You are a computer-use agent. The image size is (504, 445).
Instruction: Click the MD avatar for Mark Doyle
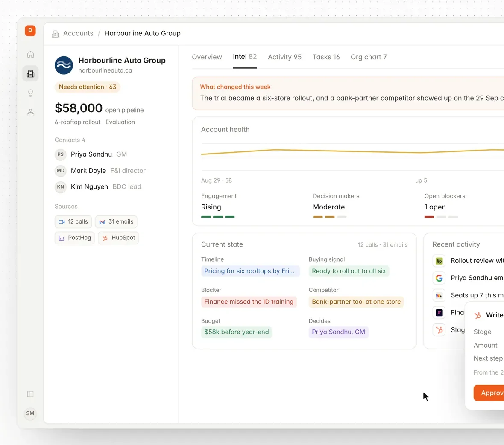click(60, 171)
